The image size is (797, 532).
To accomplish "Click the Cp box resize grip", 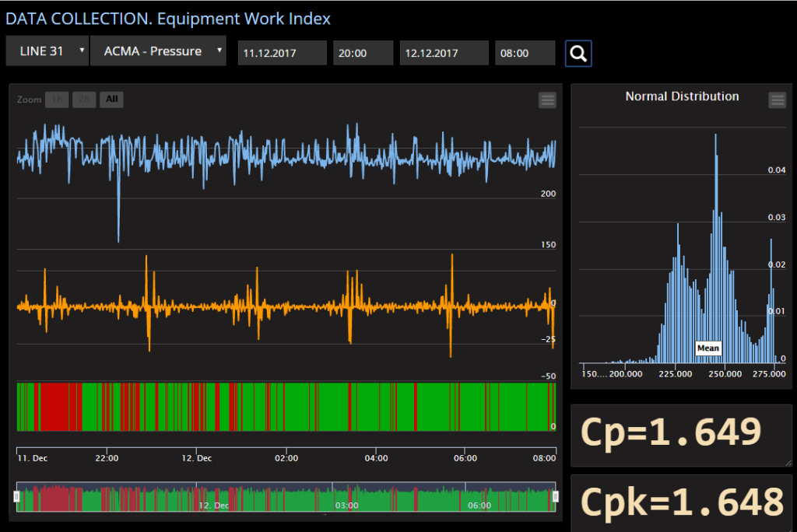I will [x=787, y=462].
